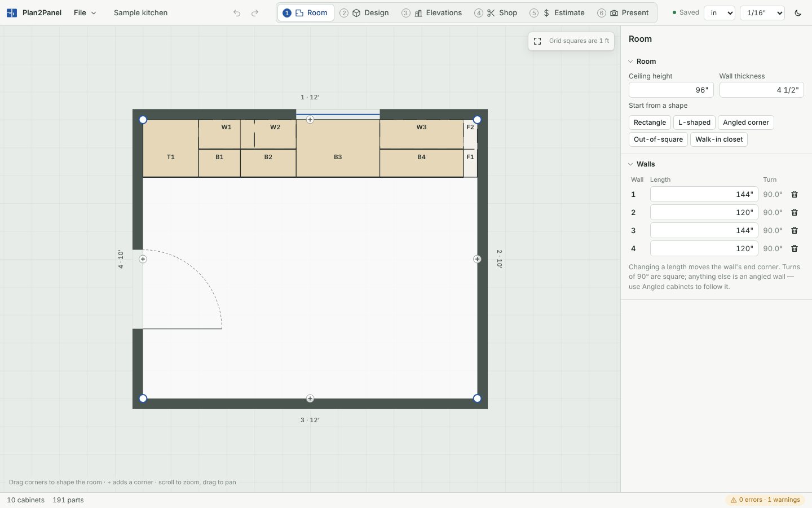Toggle dark mode with the moon icon

pyautogui.click(x=798, y=13)
